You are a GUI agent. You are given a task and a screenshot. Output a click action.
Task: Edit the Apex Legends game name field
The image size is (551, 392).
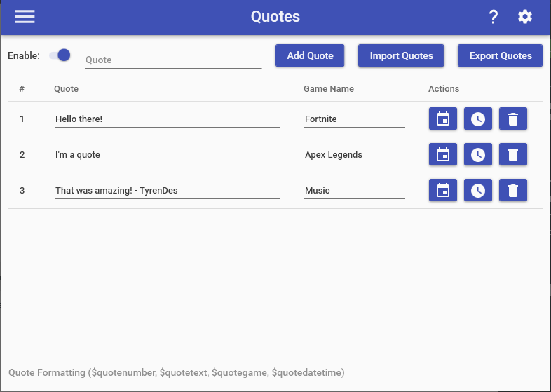(354, 155)
